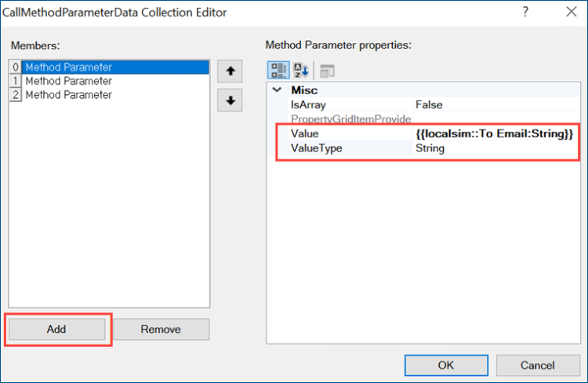The width and height of the screenshot is (588, 383).
Task: Open the ValueType String field
Action: coord(495,148)
